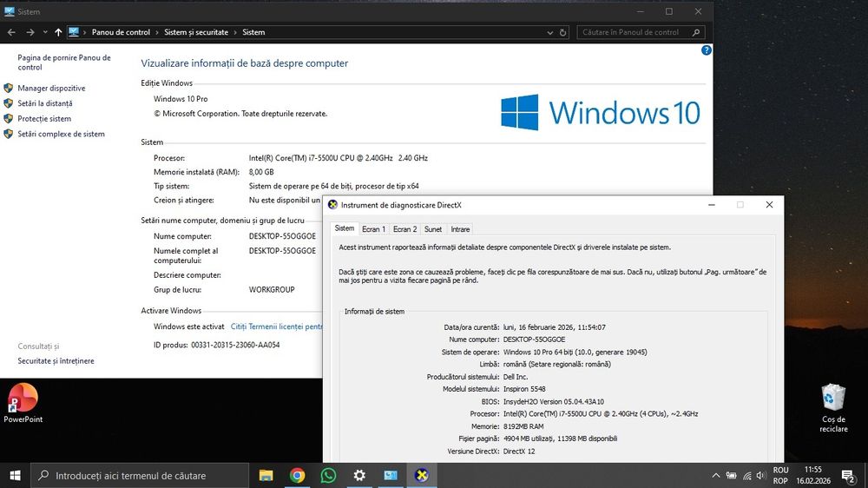Click the shield icon beside Protecție sistem
The image size is (868, 488).
9,119
